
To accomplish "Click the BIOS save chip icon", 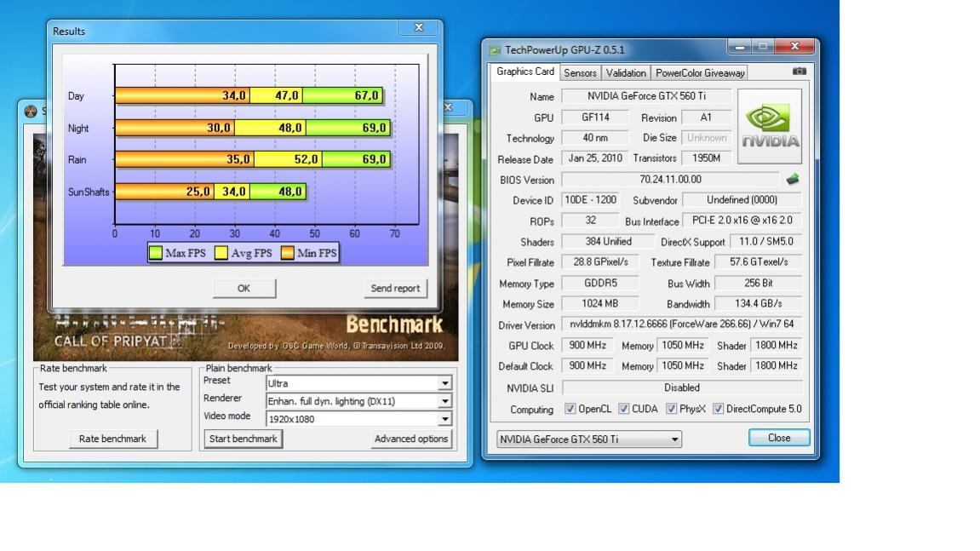I will (793, 180).
